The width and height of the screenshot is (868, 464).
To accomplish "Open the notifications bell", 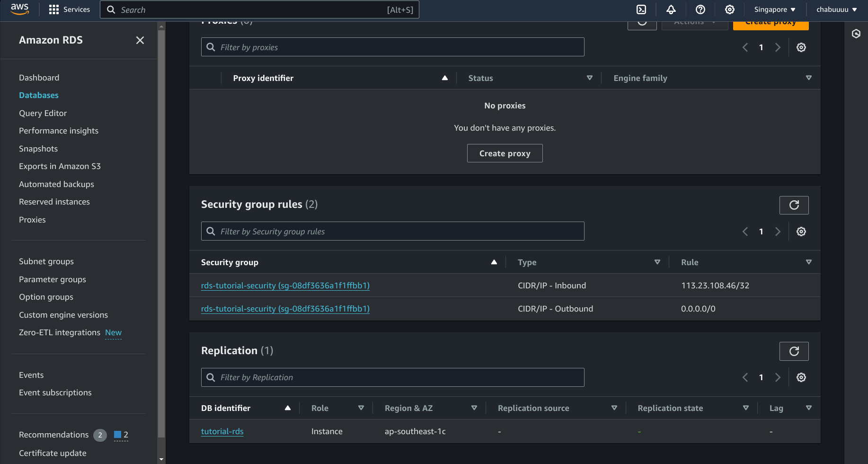I will coord(671,9).
